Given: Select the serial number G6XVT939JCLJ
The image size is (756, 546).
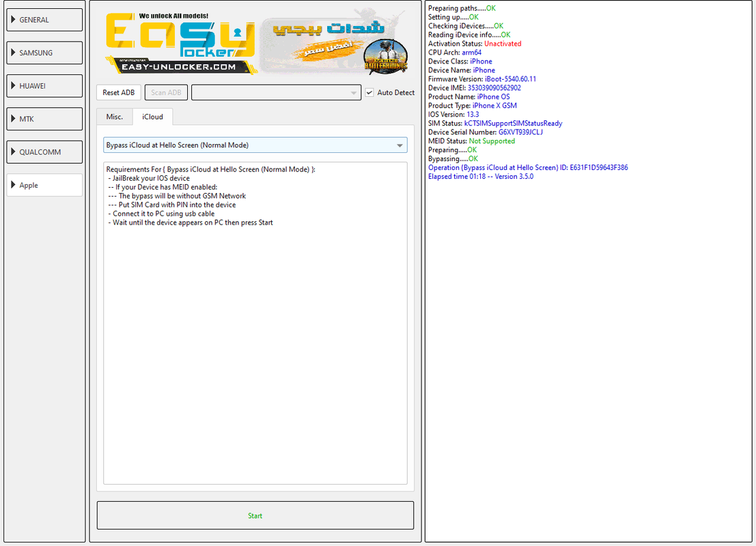Looking at the screenshot, I should 520,132.
